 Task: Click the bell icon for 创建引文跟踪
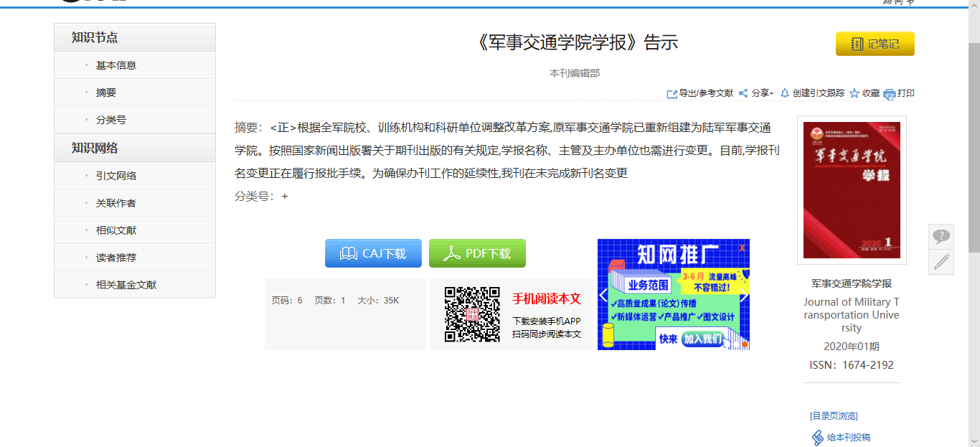pos(785,93)
